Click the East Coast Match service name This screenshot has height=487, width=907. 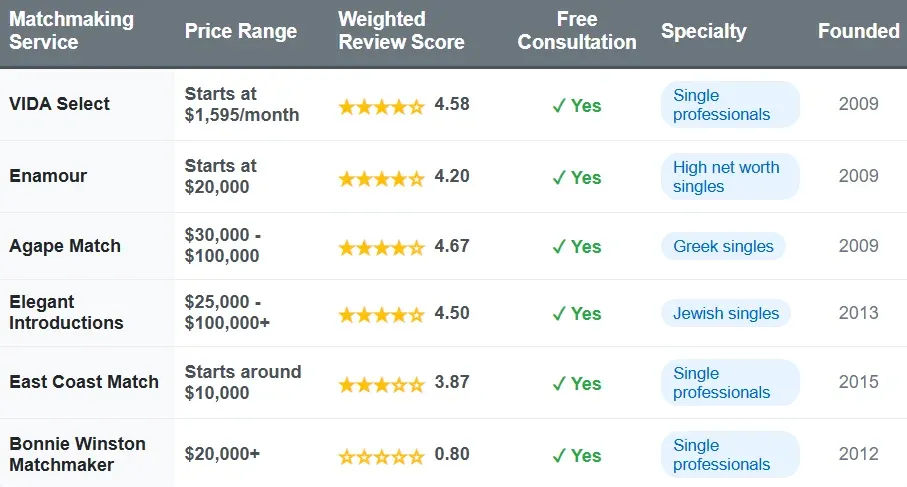tap(84, 382)
